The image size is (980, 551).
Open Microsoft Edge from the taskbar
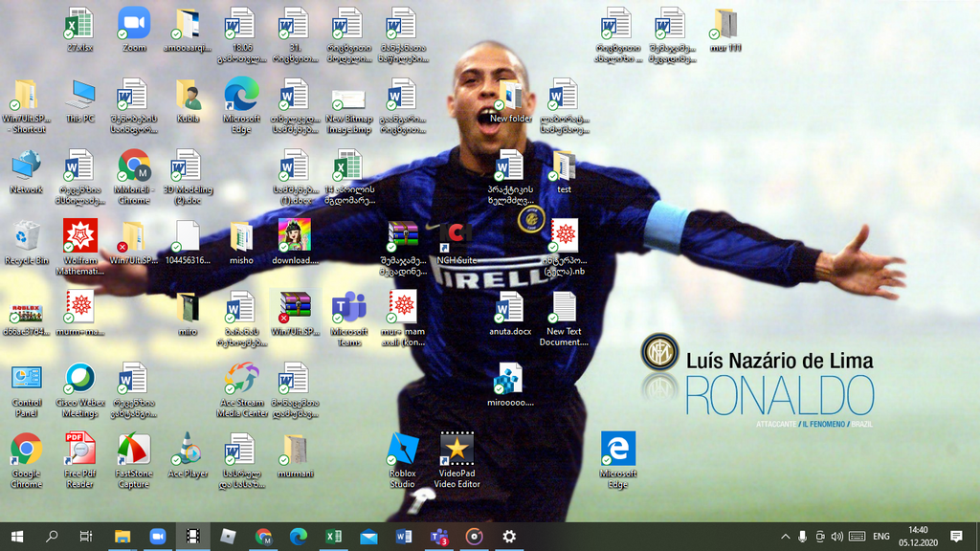tap(299, 537)
